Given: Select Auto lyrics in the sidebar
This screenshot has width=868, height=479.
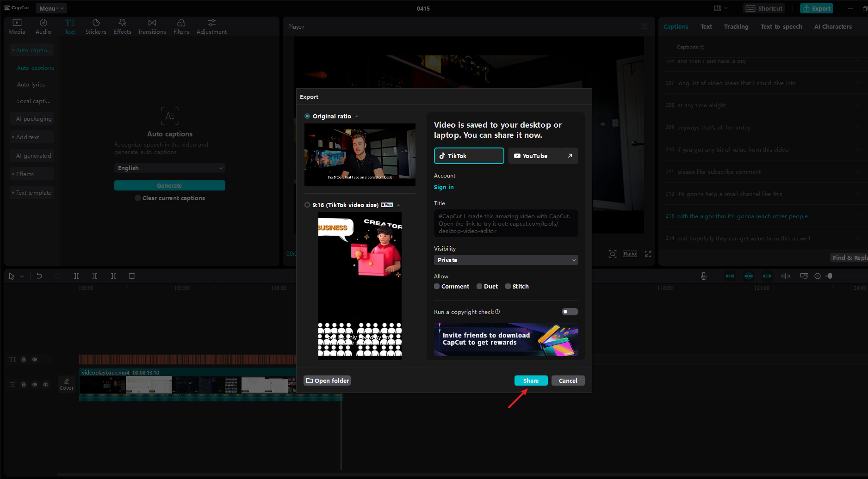Looking at the screenshot, I should click(x=31, y=84).
